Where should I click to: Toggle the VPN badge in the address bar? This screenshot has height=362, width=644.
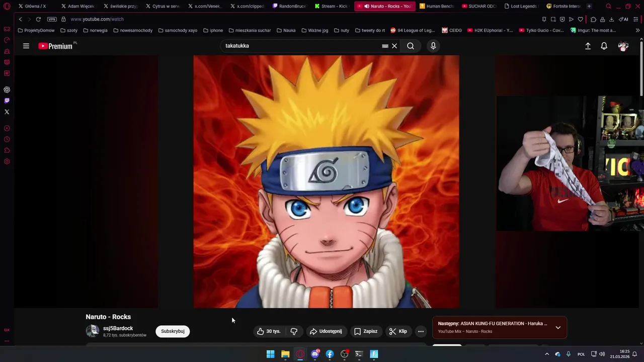[x=52, y=19]
